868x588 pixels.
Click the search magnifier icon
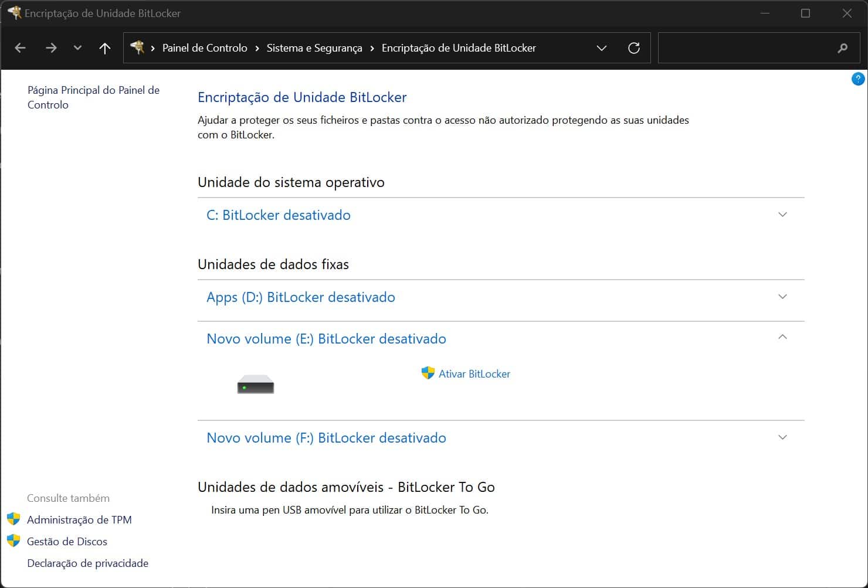coord(842,48)
